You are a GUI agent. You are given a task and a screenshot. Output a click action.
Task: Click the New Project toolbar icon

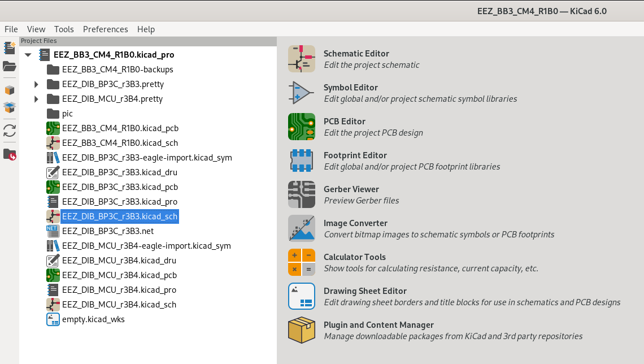pyautogui.click(x=10, y=47)
